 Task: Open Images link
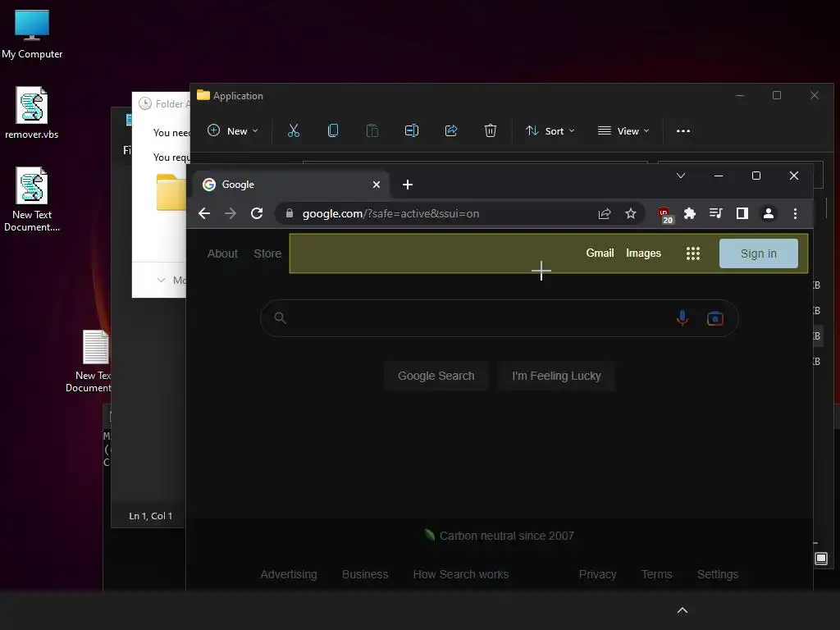pos(643,253)
